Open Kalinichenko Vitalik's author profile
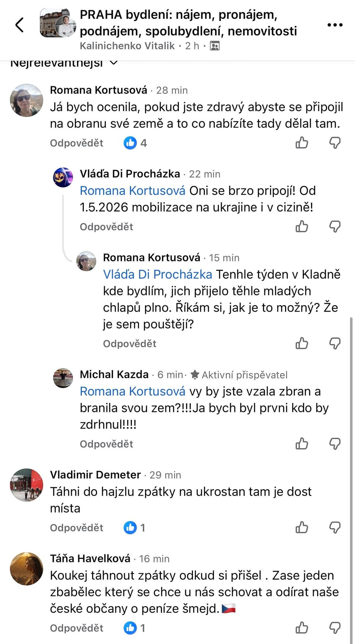The width and height of the screenshot is (355, 644). (127, 46)
